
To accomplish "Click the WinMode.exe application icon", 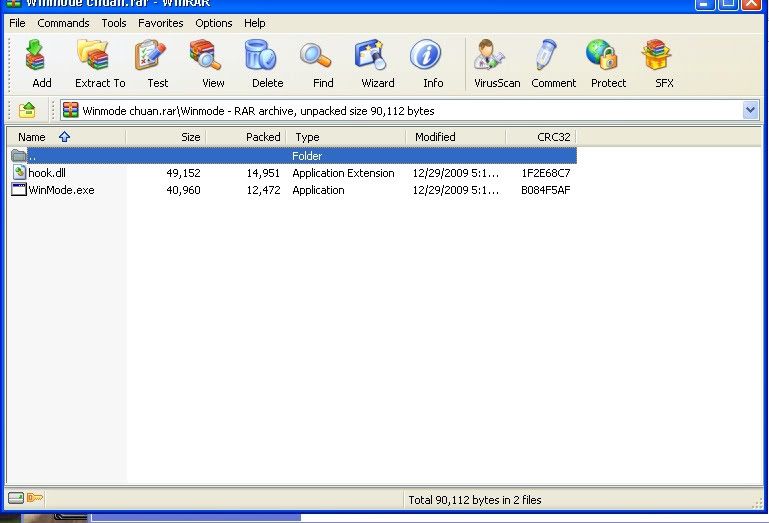I will pos(19,189).
